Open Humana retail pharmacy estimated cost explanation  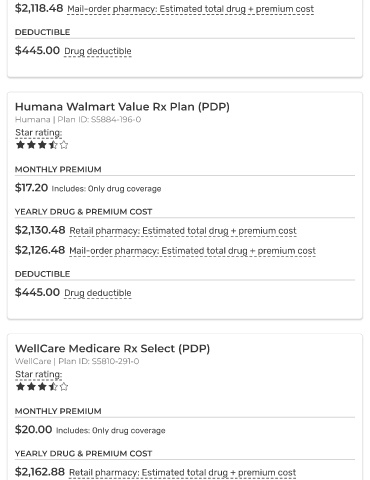pyautogui.click(x=183, y=231)
